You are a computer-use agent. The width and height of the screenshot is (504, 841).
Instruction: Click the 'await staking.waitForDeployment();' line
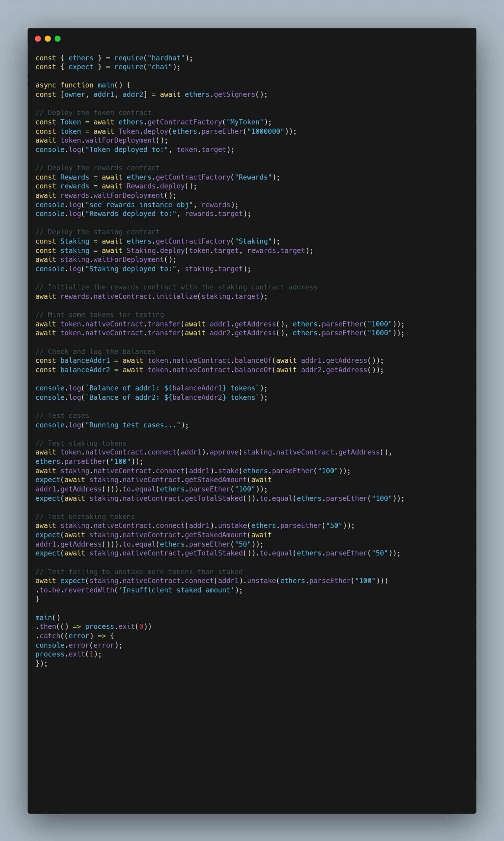click(106, 260)
